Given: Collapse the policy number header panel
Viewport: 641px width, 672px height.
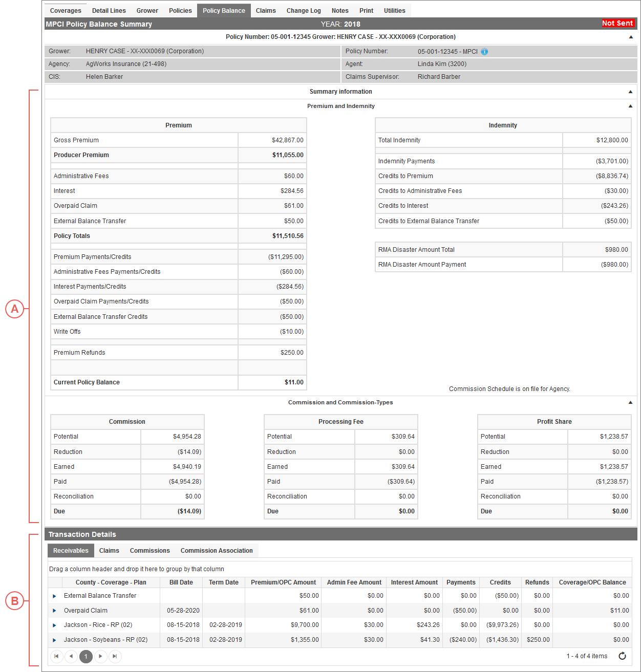Looking at the screenshot, I should point(630,37).
